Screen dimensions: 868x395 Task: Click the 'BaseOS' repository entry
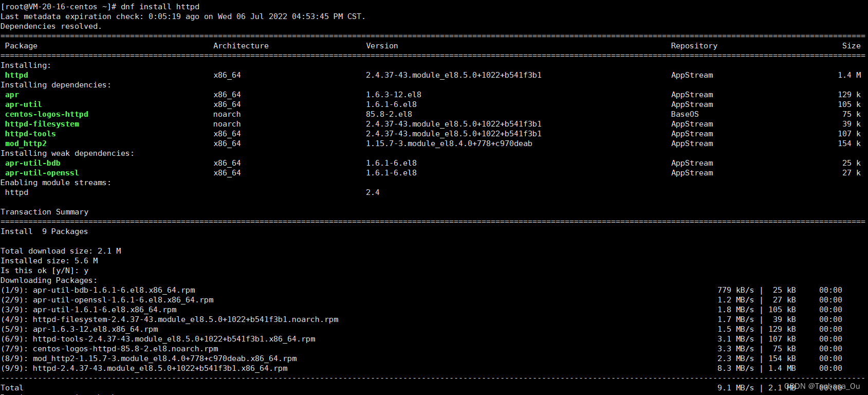(685, 114)
